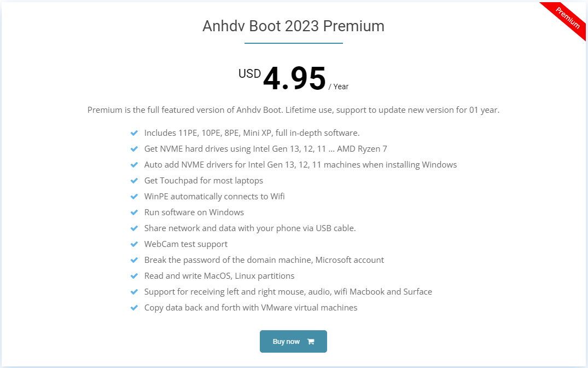Click checkmark next to Copy data back and forth
This screenshot has width=588, height=368.
pos(134,308)
